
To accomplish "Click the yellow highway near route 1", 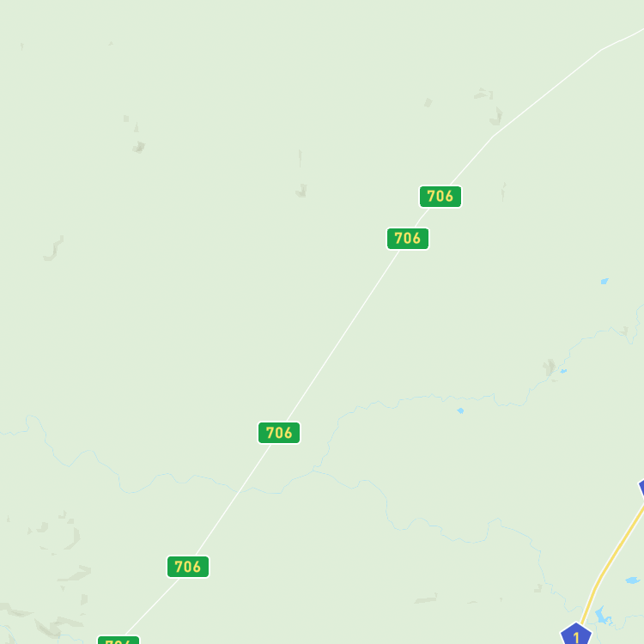I will coord(610,567).
